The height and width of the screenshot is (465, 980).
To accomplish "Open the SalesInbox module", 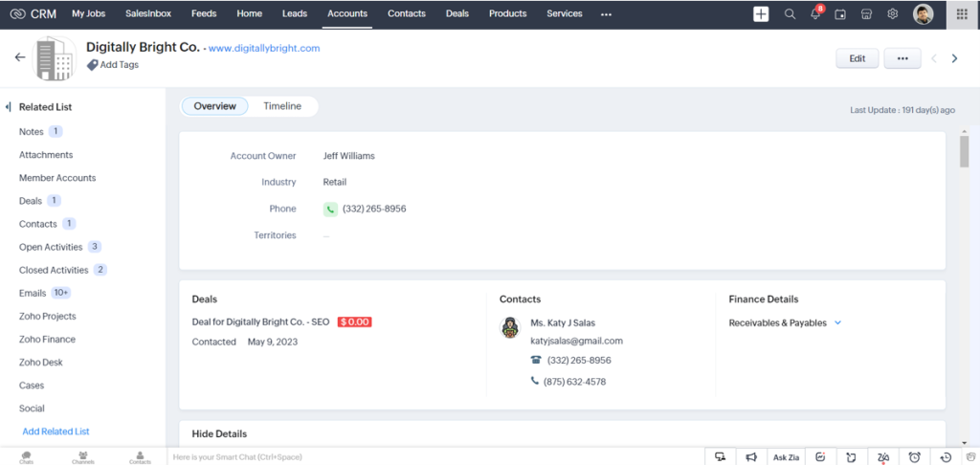I will 148,13.
